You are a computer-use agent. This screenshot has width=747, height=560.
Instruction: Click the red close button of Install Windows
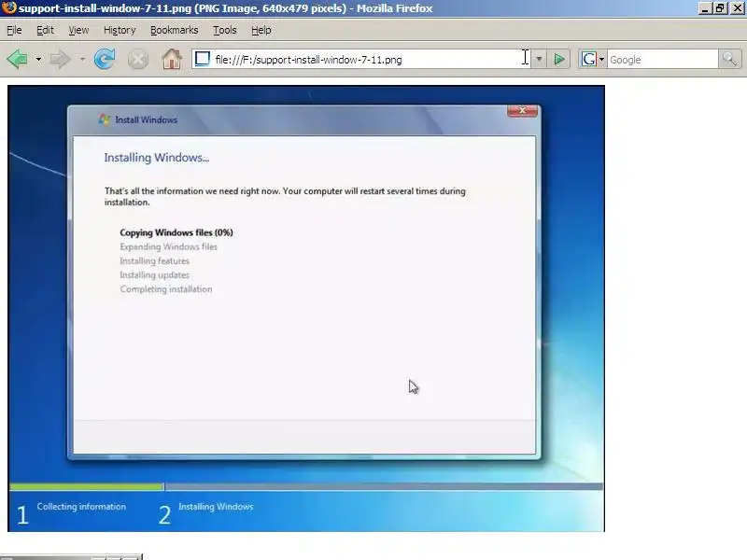point(522,110)
